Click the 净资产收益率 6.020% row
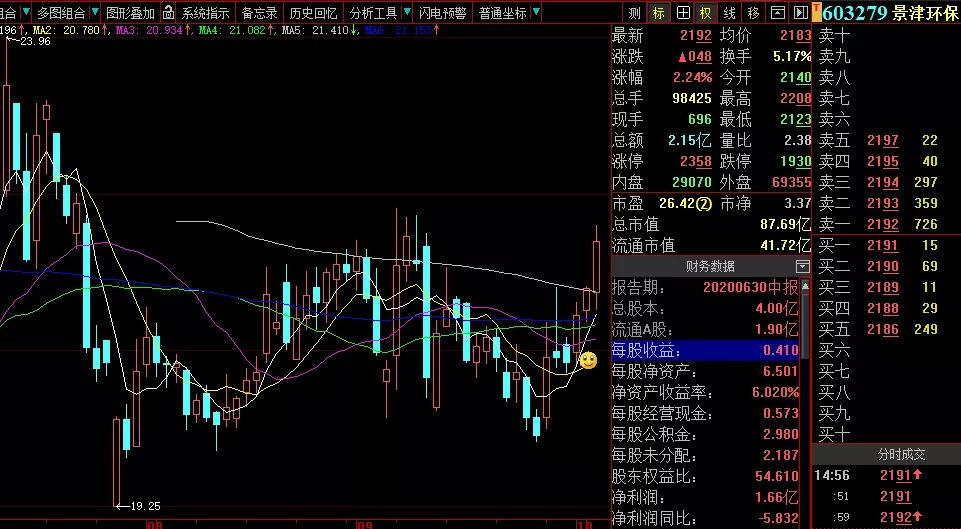The height and width of the screenshot is (529, 961). click(x=705, y=392)
